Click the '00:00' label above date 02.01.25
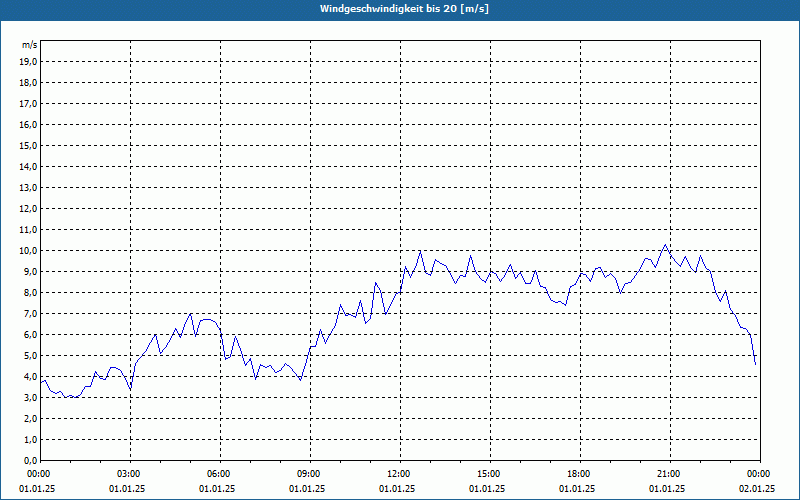 760,474
